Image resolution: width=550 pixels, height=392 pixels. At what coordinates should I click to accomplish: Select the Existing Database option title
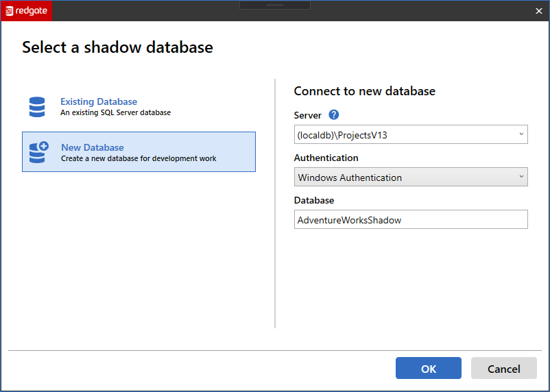click(x=99, y=101)
